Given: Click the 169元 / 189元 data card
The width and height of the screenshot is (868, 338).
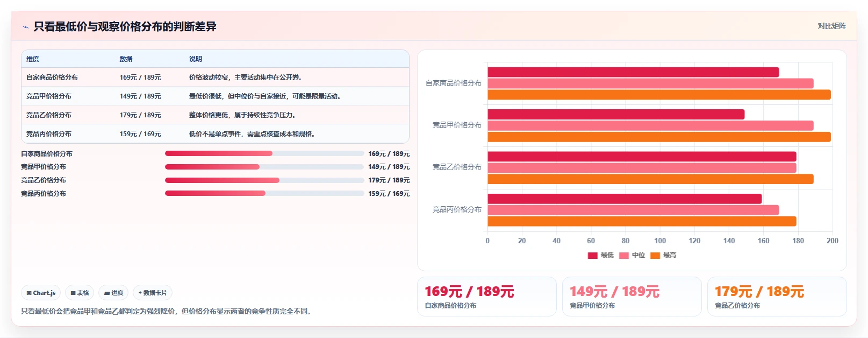Looking at the screenshot, I should pyautogui.click(x=487, y=297).
